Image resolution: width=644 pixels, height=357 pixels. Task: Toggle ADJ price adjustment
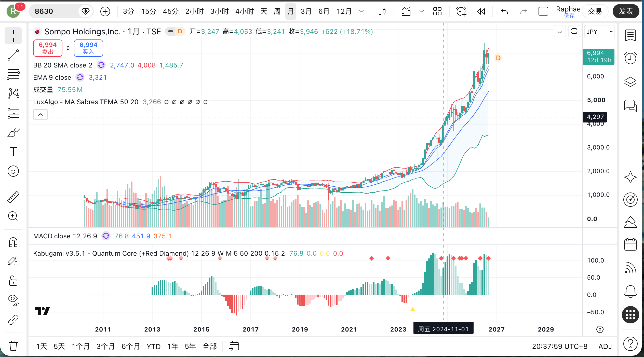[x=605, y=346]
